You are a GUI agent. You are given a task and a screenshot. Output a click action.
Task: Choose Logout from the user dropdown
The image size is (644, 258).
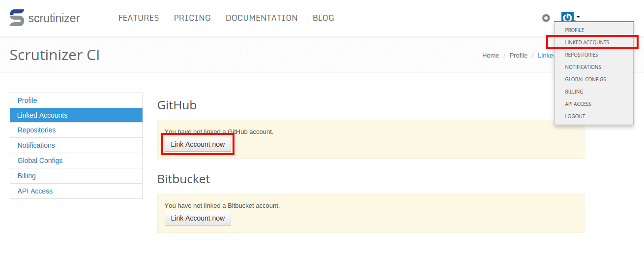coord(575,116)
